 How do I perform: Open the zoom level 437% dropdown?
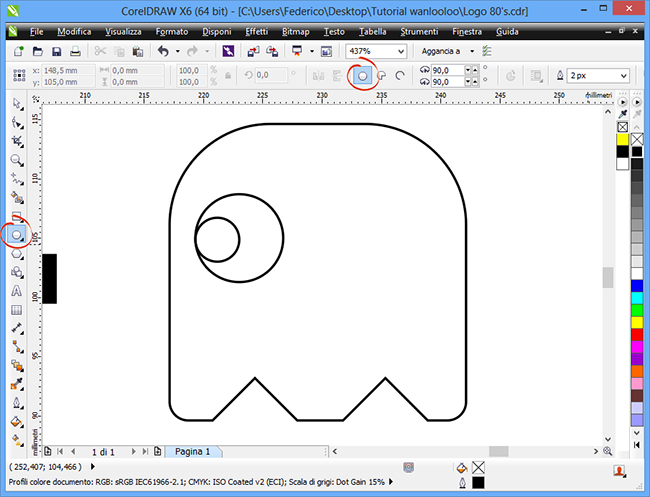(x=401, y=51)
